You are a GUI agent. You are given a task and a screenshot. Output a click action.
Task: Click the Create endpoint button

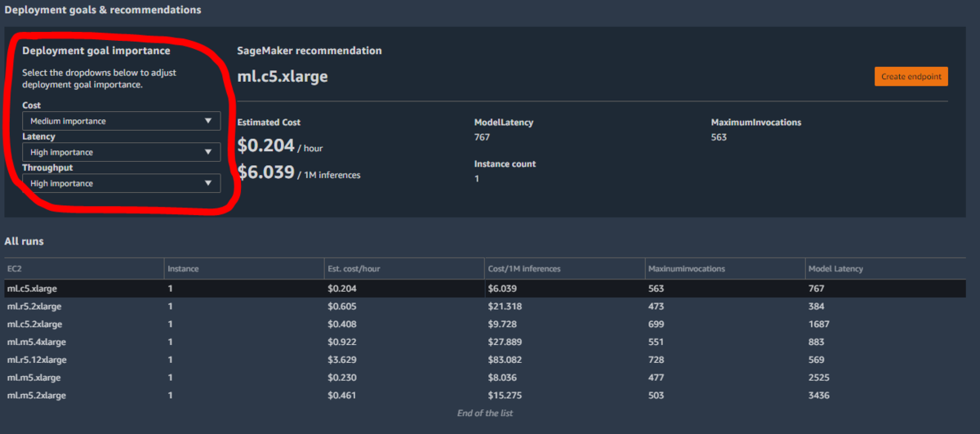coord(911,76)
